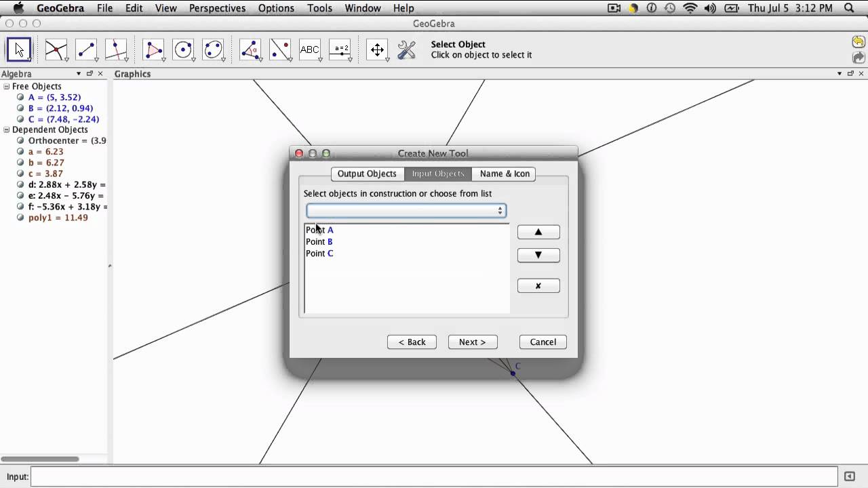This screenshot has height=488, width=868.
Task: Select the Move Graphics View tool
Action: coord(378,49)
